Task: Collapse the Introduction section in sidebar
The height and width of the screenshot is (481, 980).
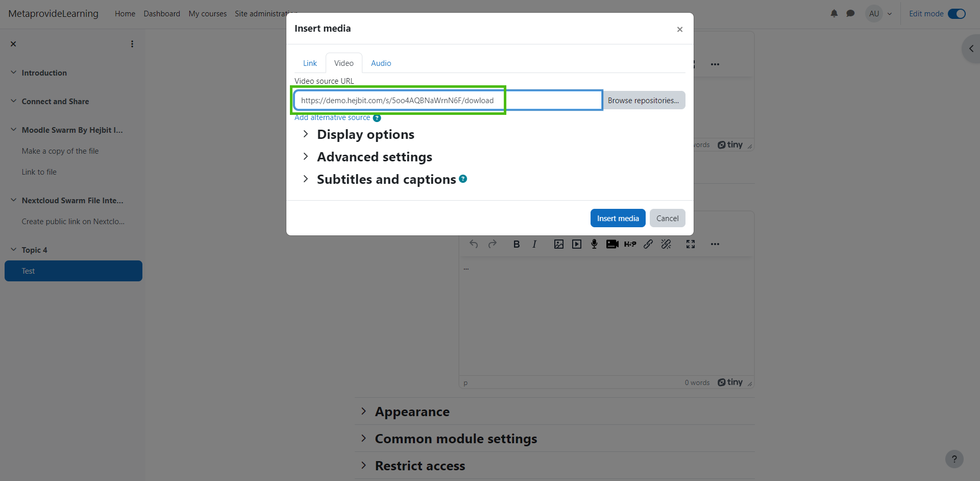Action: [x=14, y=73]
